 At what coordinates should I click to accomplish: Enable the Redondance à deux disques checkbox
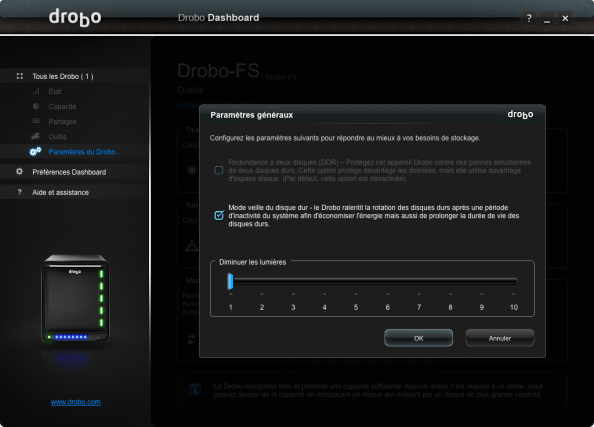219,170
